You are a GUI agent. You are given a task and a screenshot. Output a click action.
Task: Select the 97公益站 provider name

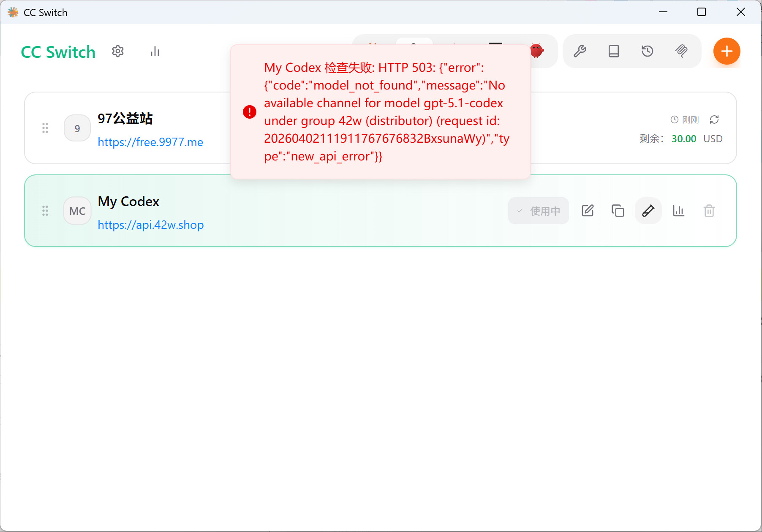pyautogui.click(x=125, y=119)
